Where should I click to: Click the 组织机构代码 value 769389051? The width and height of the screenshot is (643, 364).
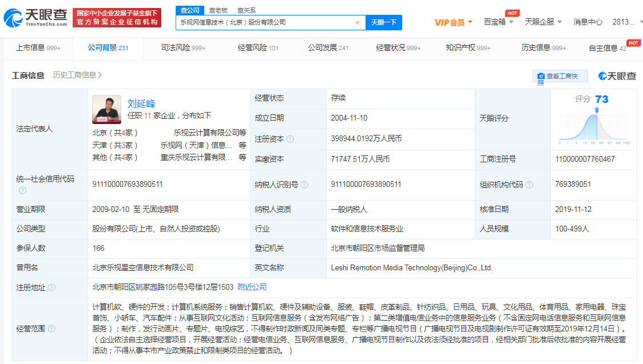pos(573,184)
